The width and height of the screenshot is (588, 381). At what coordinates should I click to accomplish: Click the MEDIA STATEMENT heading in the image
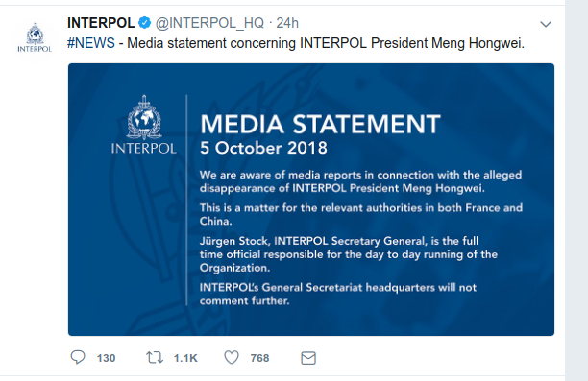pyautogui.click(x=320, y=124)
